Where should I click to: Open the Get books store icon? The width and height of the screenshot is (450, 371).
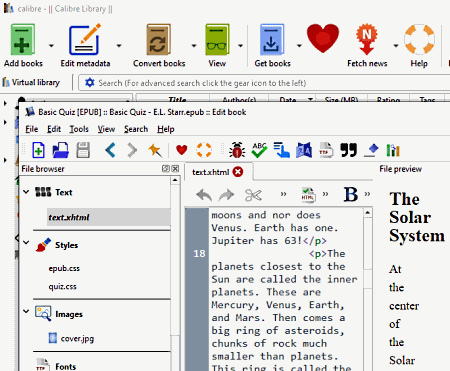(272, 39)
